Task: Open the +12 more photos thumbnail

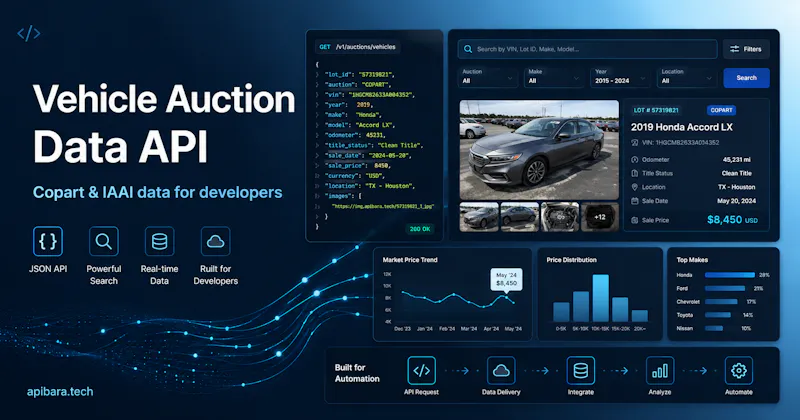Action: coord(600,217)
